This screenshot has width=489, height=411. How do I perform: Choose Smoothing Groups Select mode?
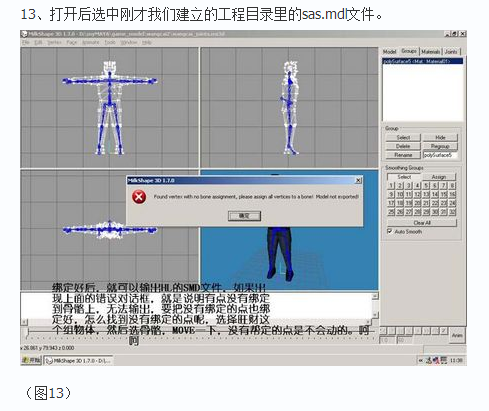coord(404,177)
